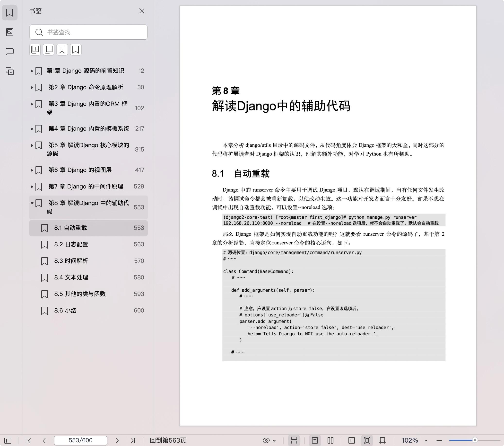Toggle the sidebar panel in the status bar
This screenshot has width=504, height=446.
point(8,440)
